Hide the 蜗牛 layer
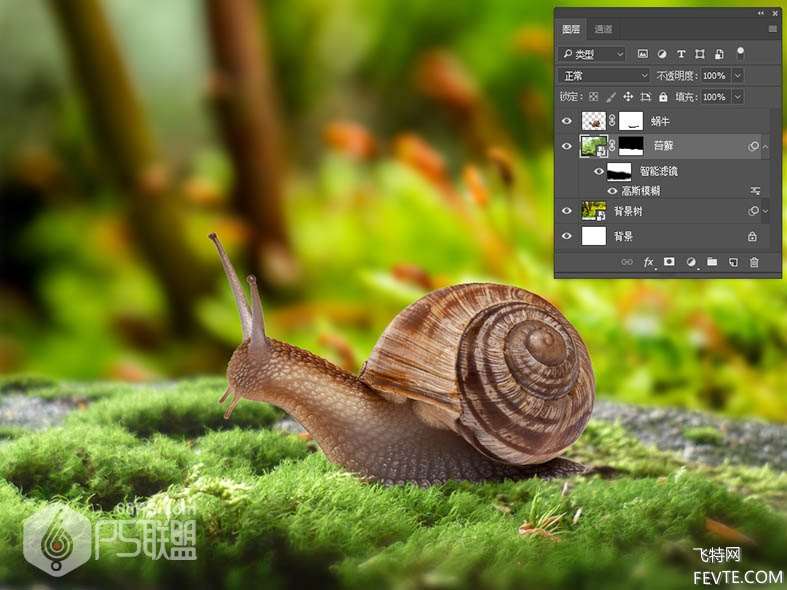Viewport: 787px width, 590px height. pyautogui.click(x=567, y=121)
